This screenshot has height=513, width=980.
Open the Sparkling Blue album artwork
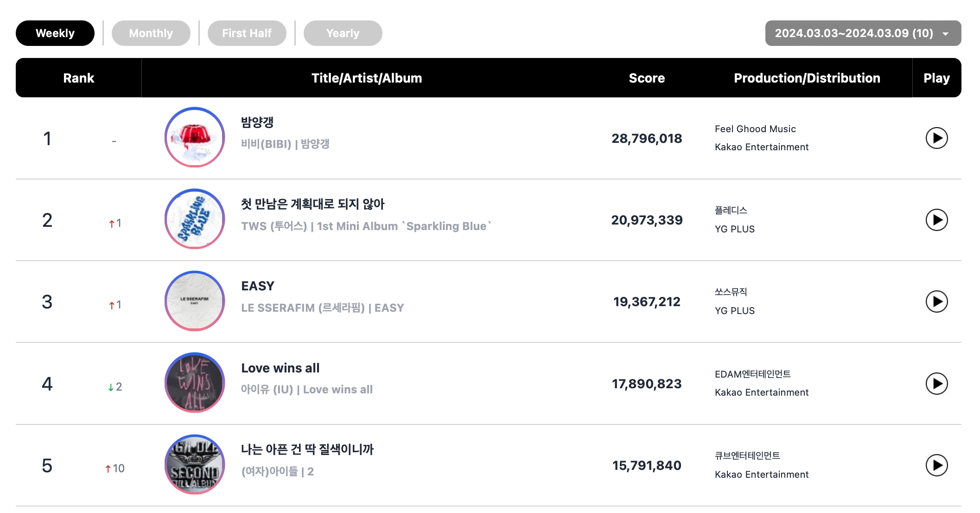(195, 219)
